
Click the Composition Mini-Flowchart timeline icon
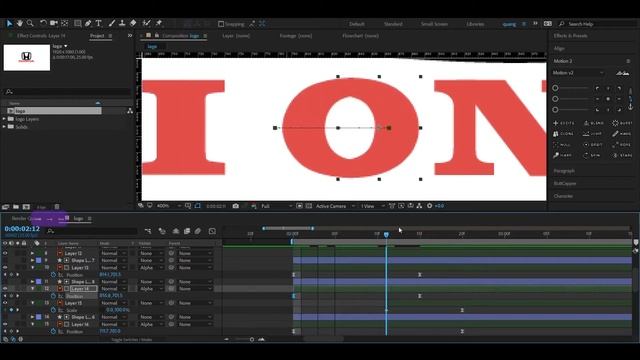tap(148, 231)
